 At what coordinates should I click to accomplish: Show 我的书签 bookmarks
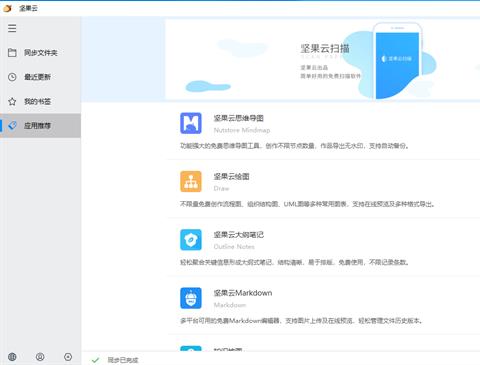[x=40, y=101]
